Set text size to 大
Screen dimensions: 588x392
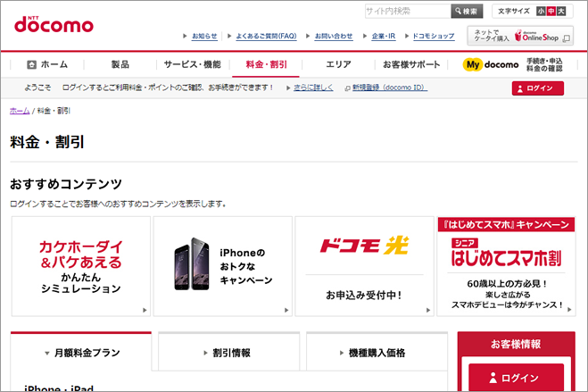pyautogui.click(x=560, y=12)
